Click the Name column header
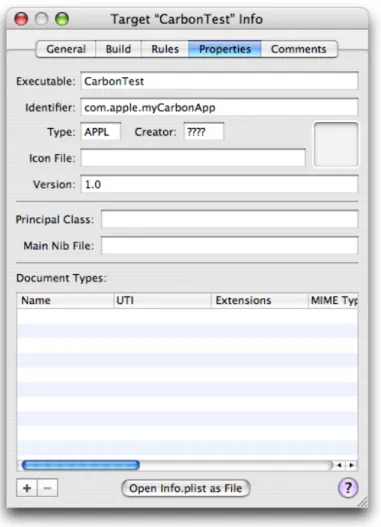 pos(65,300)
